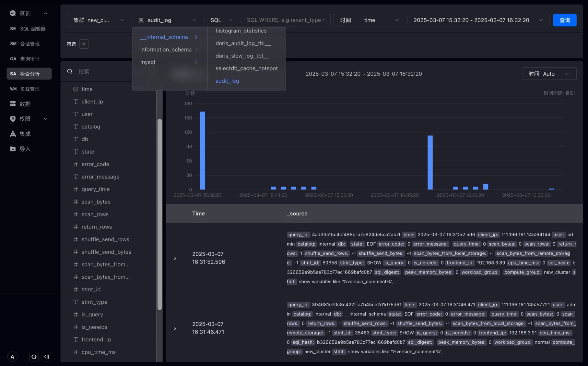Focus the SQL WHERE input field
Viewport: 588px width, 366px height.
click(285, 20)
